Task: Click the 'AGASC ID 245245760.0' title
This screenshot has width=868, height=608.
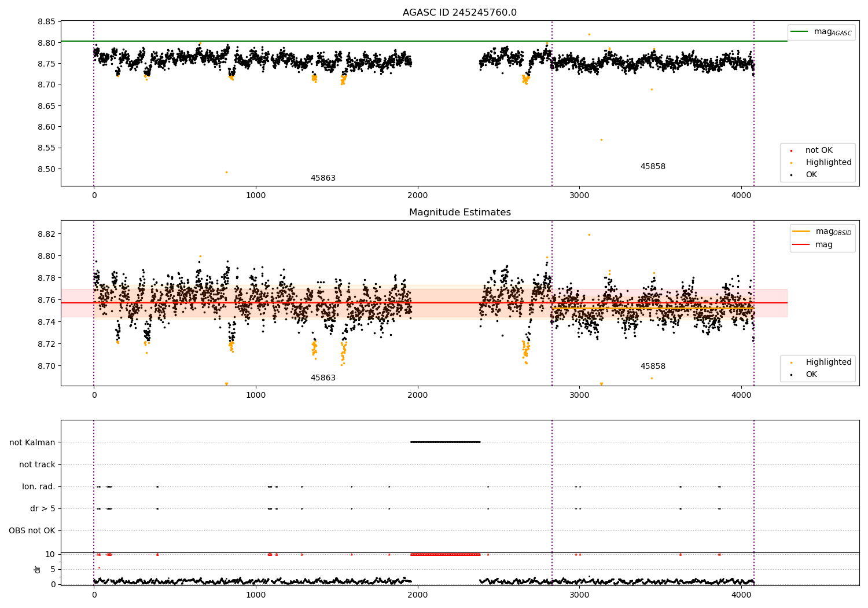Action: pos(459,13)
